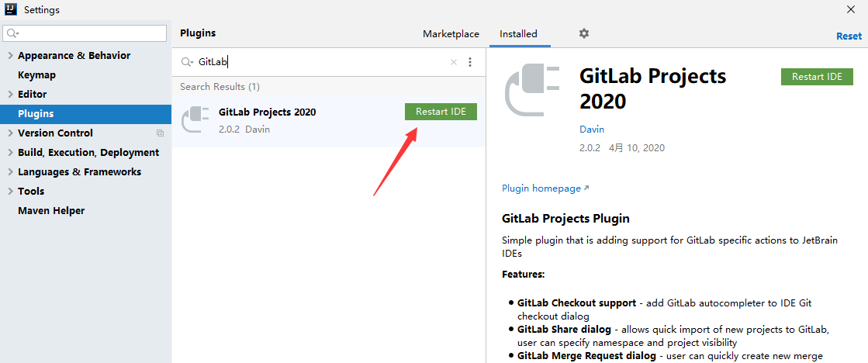Open the plugin search options menu
The width and height of the screenshot is (868, 363).
click(x=470, y=62)
